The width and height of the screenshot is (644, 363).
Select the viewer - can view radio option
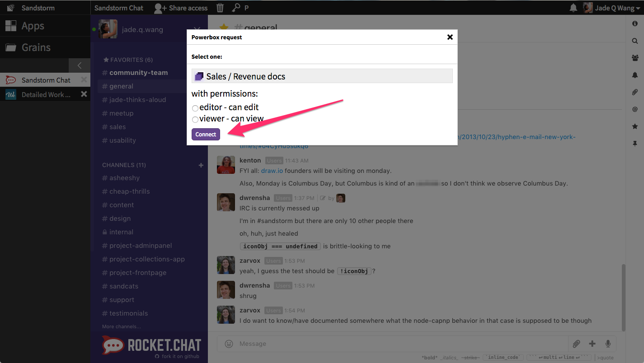click(x=195, y=120)
